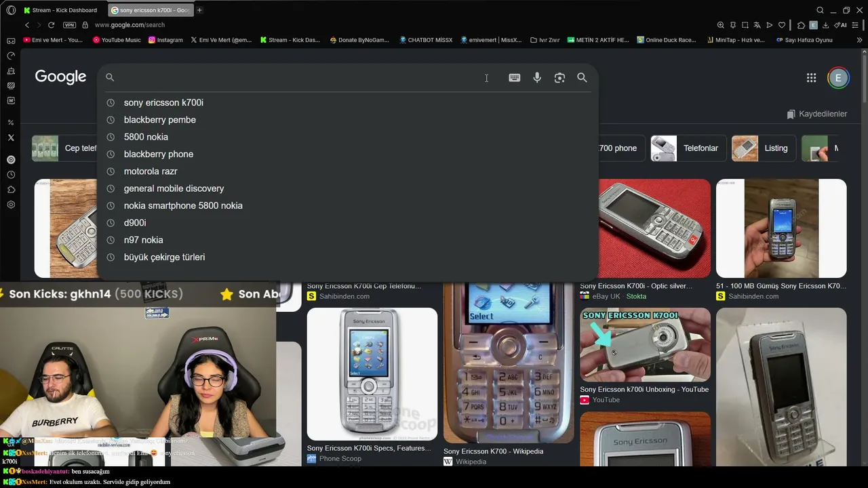Open Sony Ericsson k700i Unboxing YouTube thumbnail
This screenshot has width=868, height=488.
[645, 345]
